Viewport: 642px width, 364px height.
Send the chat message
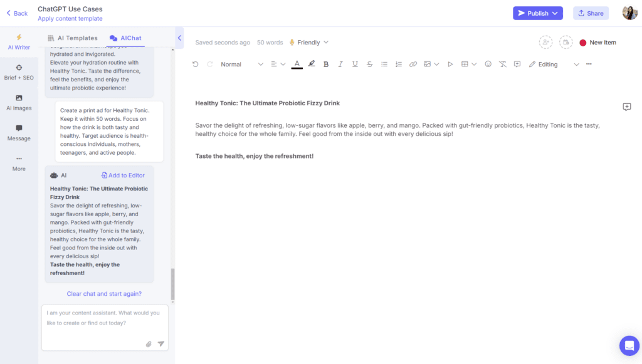(161, 344)
